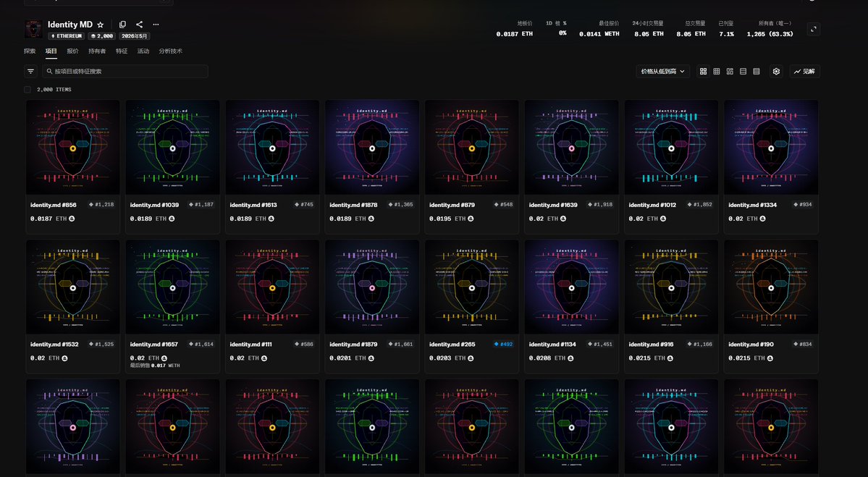
Task: Share the Identity MD collection
Action: click(140, 25)
